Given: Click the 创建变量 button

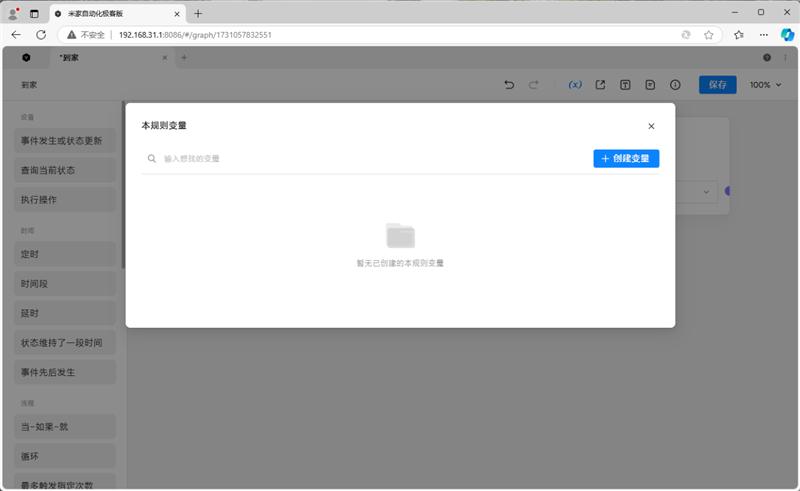Looking at the screenshot, I should (x=626, y=159).
